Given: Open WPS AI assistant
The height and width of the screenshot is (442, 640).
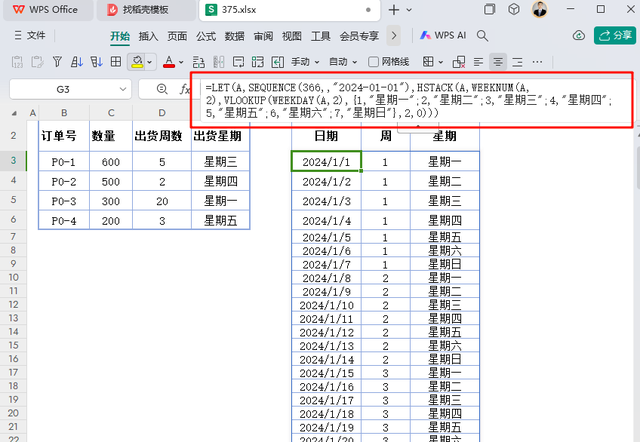Looking at the screenshot, I should point(443,36).
